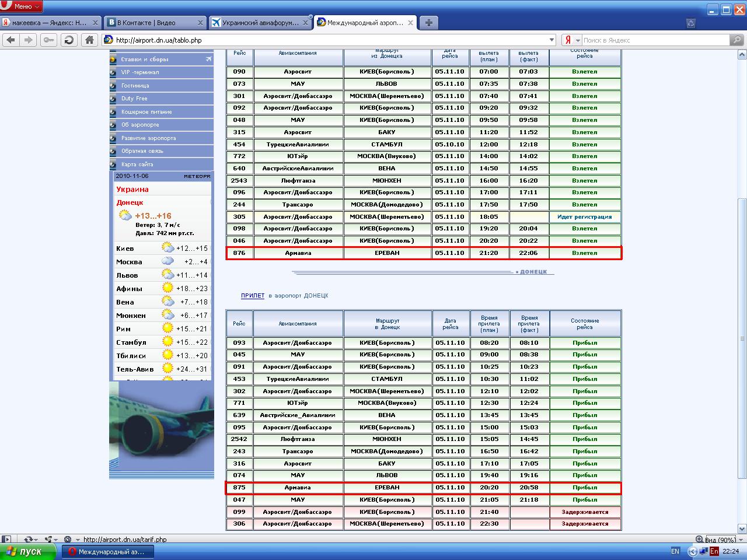Toggle the side panel icon in status bar

pos(7,540)
